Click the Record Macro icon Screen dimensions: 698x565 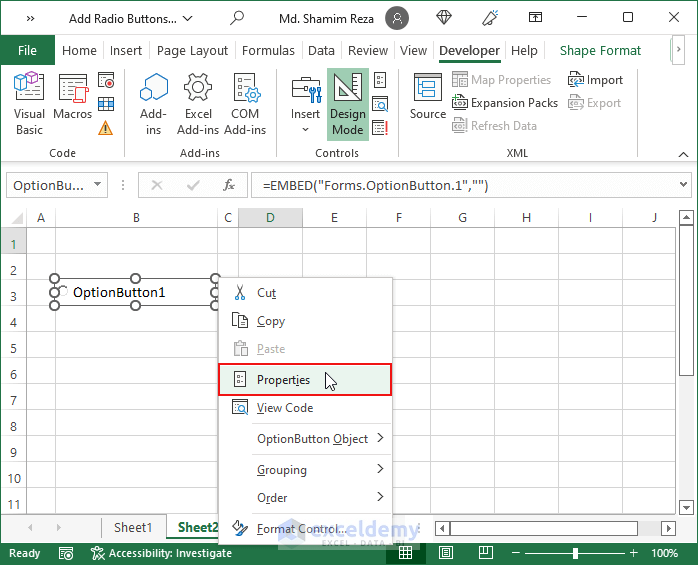coord(106,80)
